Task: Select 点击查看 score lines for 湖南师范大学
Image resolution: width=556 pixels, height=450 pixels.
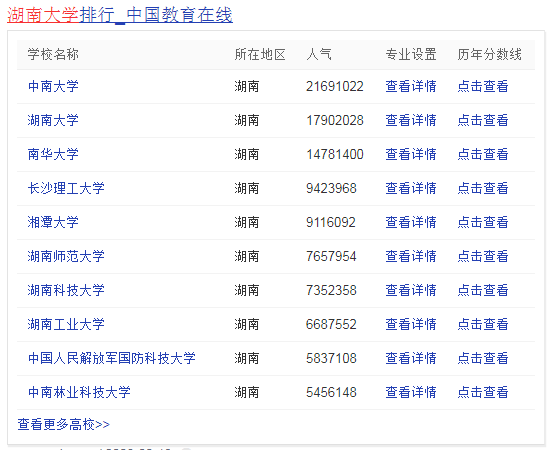Action: point(483,256)
